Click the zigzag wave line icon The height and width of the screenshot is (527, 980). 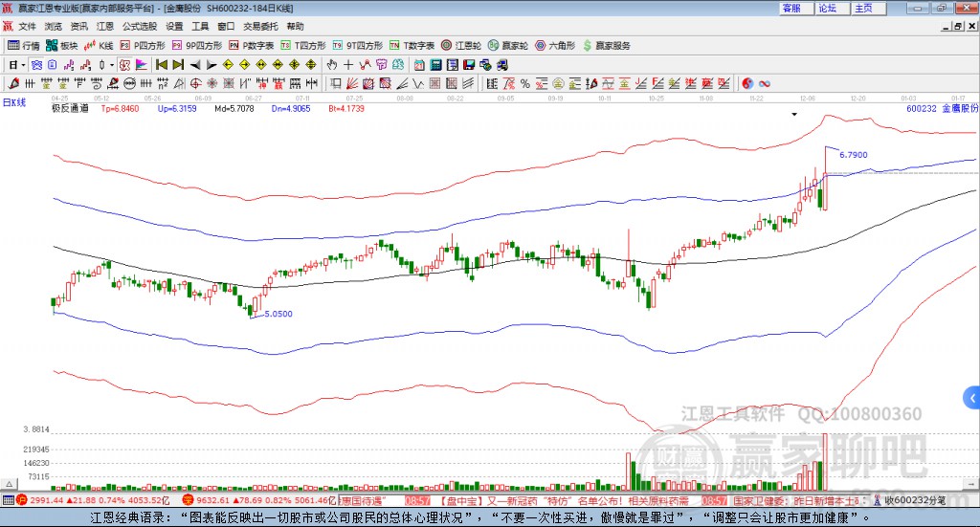tap(418, 83)
